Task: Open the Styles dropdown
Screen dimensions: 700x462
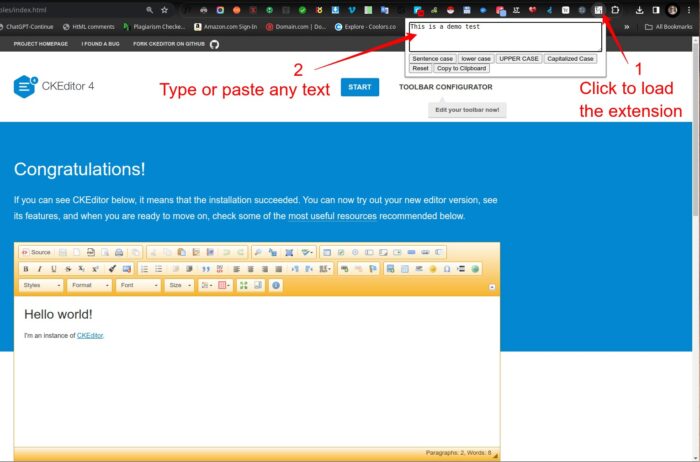Action: 41,285
